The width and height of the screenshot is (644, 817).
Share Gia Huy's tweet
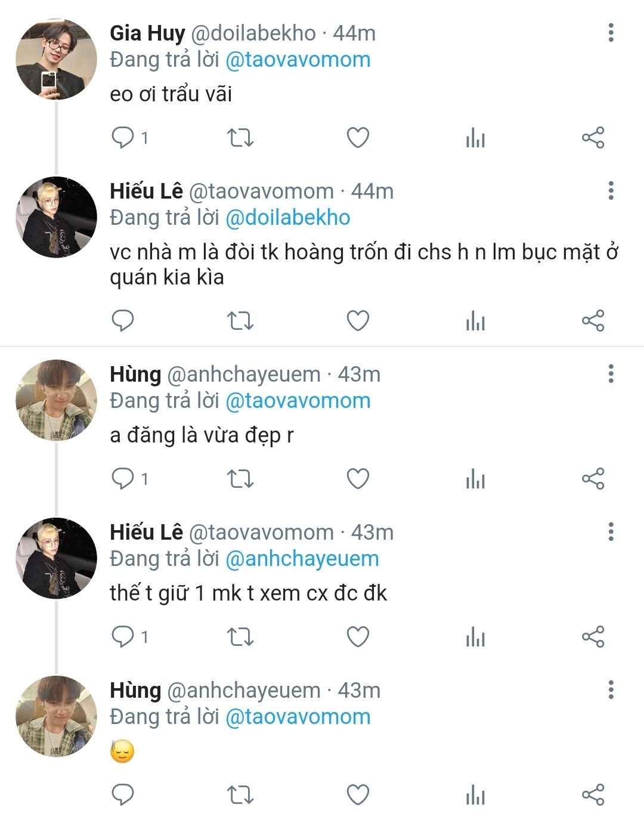pos(593,138)
